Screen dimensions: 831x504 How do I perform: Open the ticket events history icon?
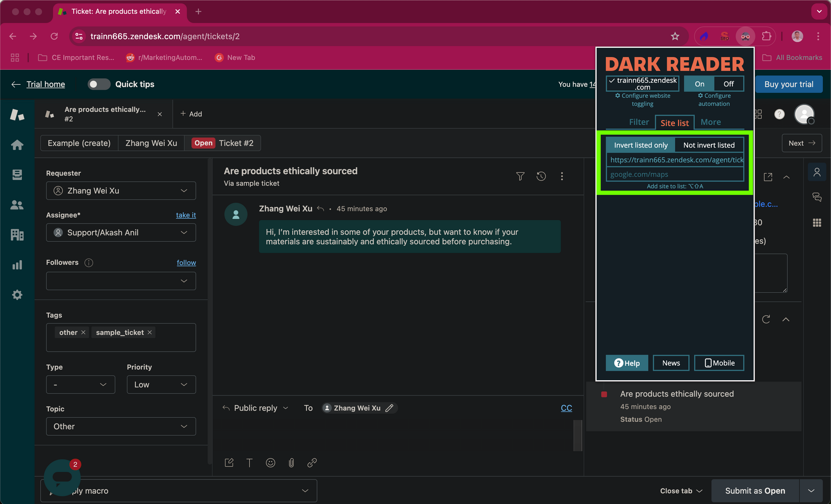[x=541, y=176]
